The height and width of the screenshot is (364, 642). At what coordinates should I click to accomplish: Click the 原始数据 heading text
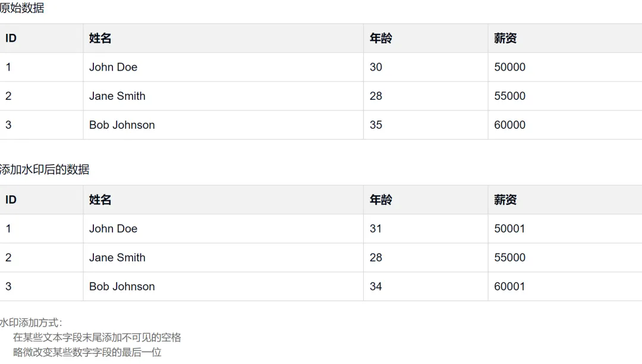tap(22, 8)
